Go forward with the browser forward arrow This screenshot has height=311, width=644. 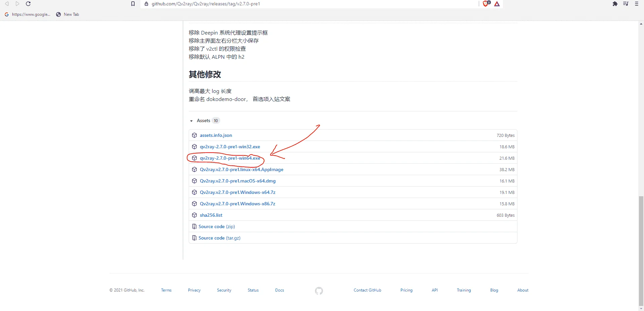click(x=17, y=4)
